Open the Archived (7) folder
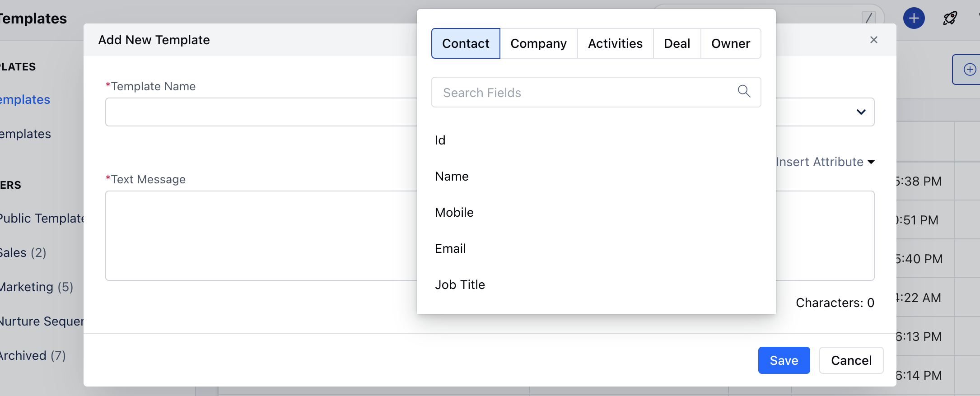This screenshot has height=396, width=980. point(33,356)
